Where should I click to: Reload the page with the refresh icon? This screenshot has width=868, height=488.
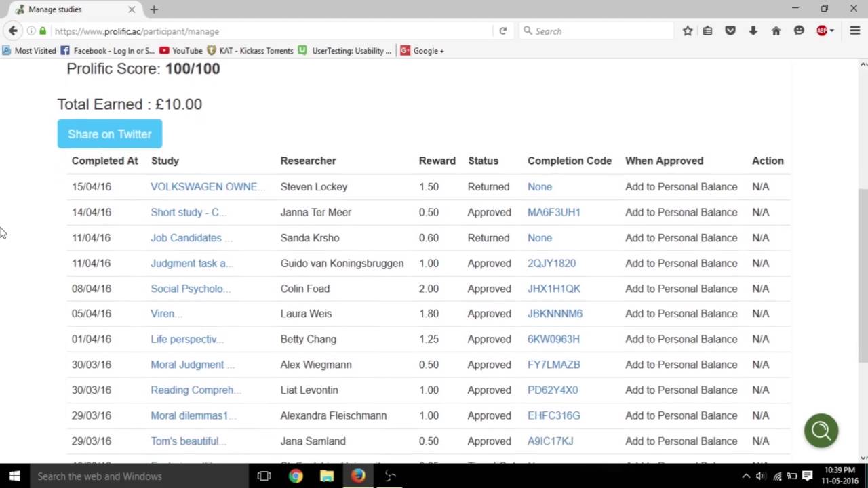[502, 30]
